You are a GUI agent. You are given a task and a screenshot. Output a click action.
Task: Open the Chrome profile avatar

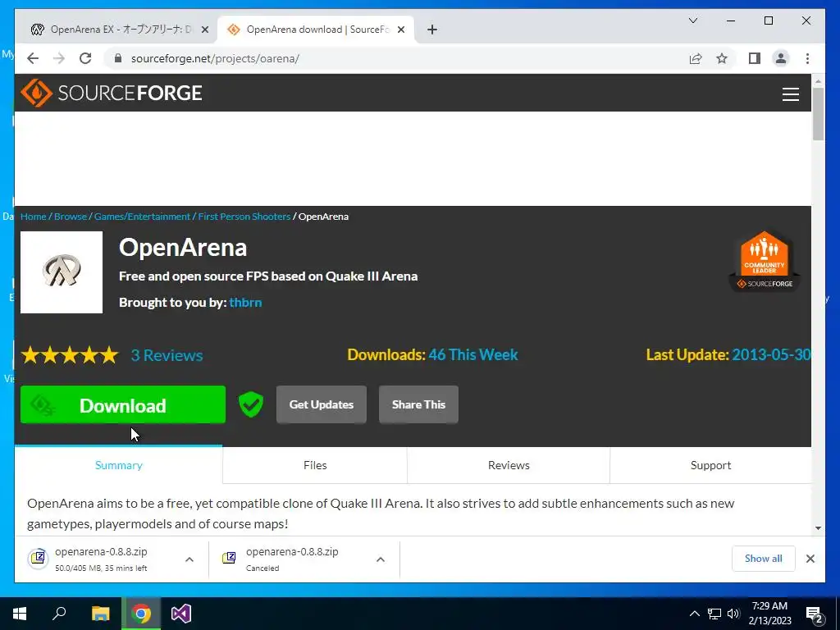coord(781,58)
